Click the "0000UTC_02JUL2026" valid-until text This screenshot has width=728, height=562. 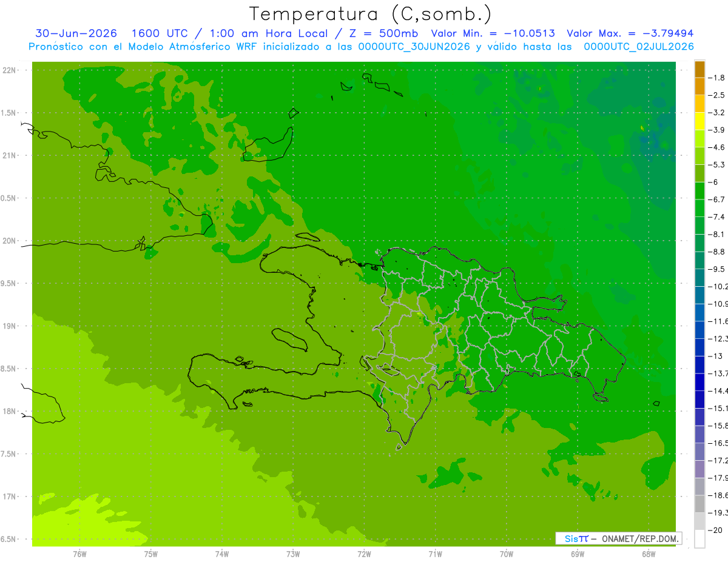click(x=639, y=47)
